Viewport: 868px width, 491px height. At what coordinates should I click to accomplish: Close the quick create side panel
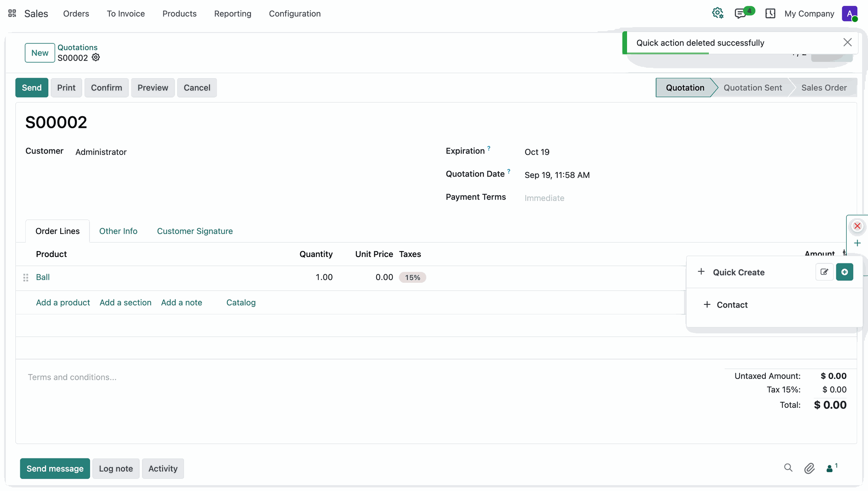(857, 226)
